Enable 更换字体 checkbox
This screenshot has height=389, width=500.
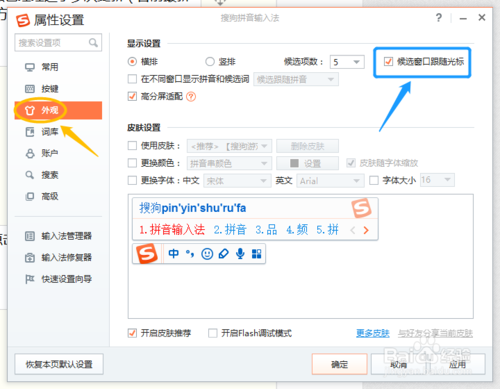coord(132,180)
